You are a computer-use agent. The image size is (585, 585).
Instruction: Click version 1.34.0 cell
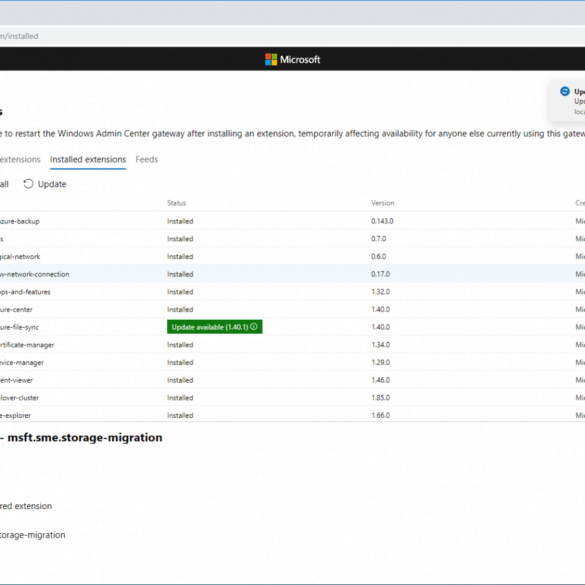(380, 345)
